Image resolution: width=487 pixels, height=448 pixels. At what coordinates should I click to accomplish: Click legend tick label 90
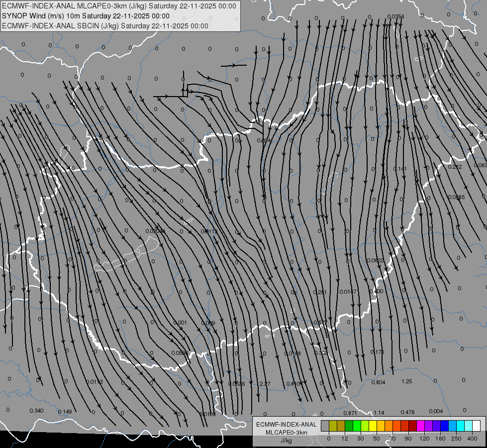point(408,439)
